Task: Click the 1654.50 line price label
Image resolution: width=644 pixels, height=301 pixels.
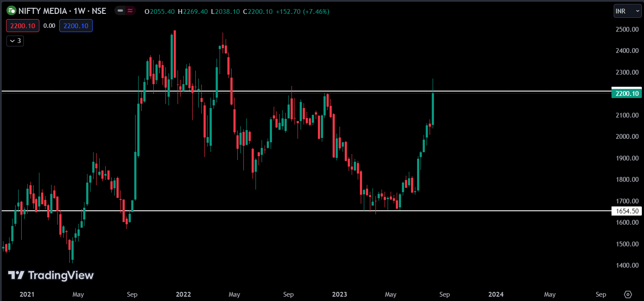Action: pyautogui.click(x=626, y=211)
